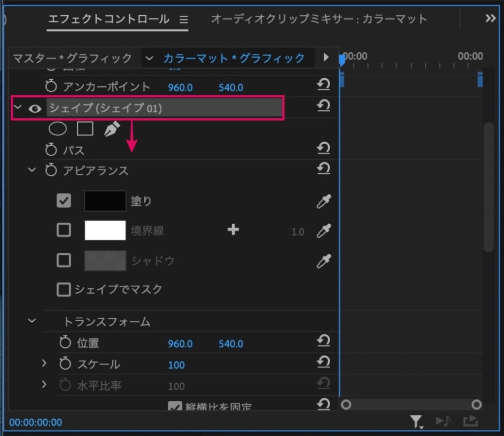
Task: Reset the パス parameter
Action: point(323,148)
